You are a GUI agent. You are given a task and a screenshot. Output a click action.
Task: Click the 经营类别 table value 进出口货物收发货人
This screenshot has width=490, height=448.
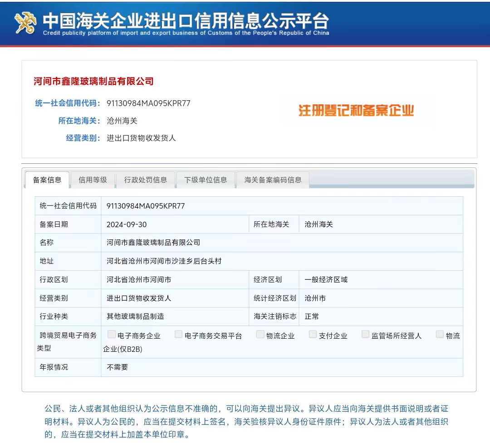(139, 298)
